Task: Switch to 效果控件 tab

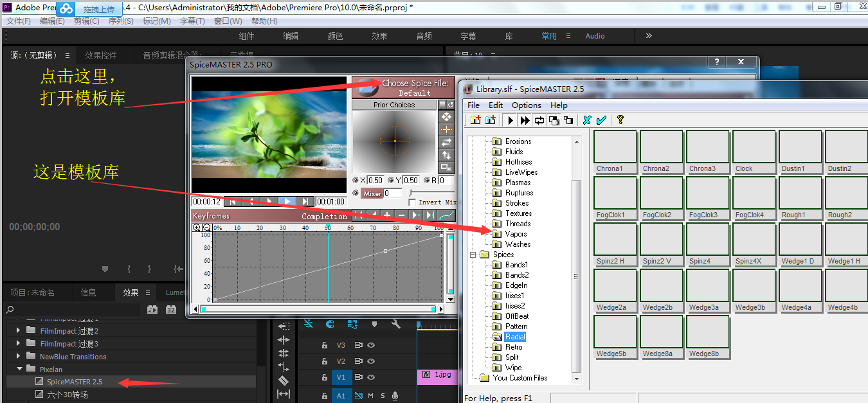Action: tap(101, 55)
